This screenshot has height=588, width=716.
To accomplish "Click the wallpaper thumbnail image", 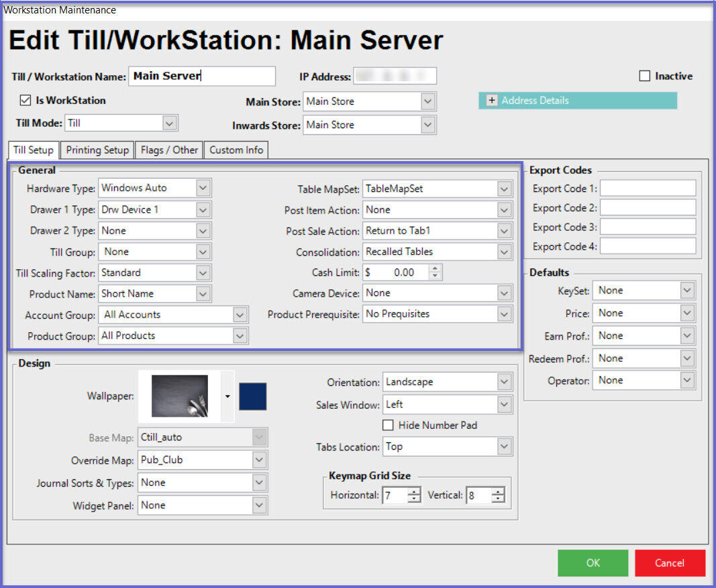I will coord(179,396).
